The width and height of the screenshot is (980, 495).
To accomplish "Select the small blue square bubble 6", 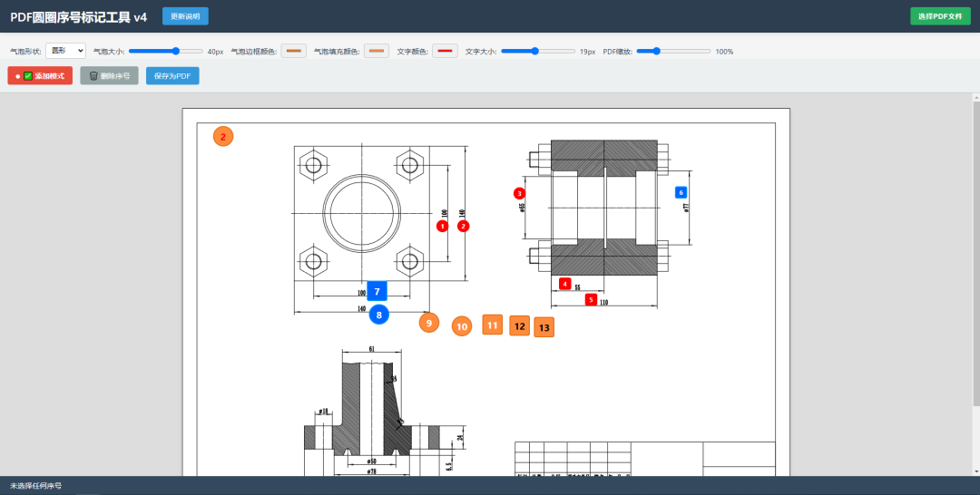I will coord(681,192).
